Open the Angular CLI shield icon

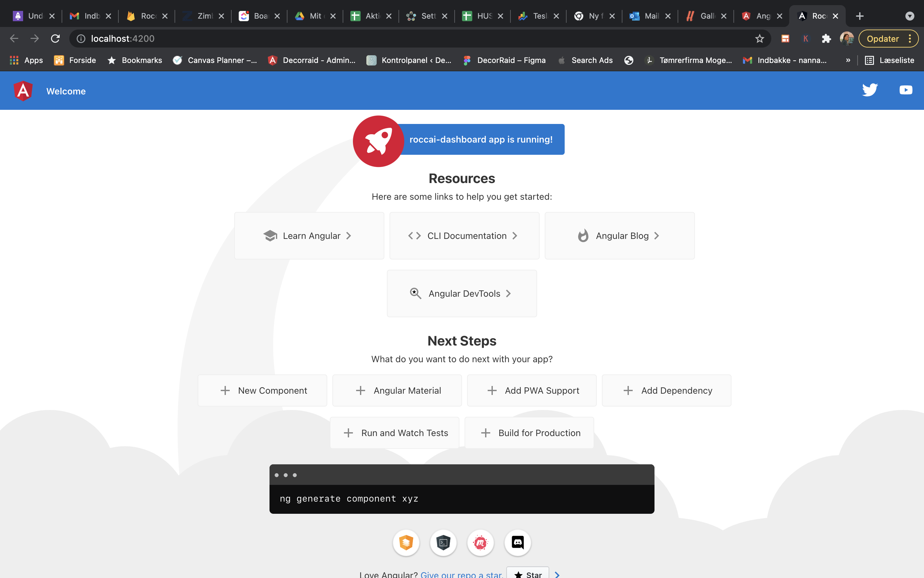click(x=443, y=542)
